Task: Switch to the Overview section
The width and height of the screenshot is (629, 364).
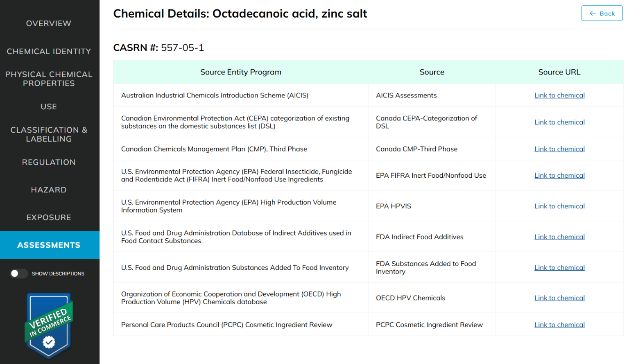Action: click(49, 23)
